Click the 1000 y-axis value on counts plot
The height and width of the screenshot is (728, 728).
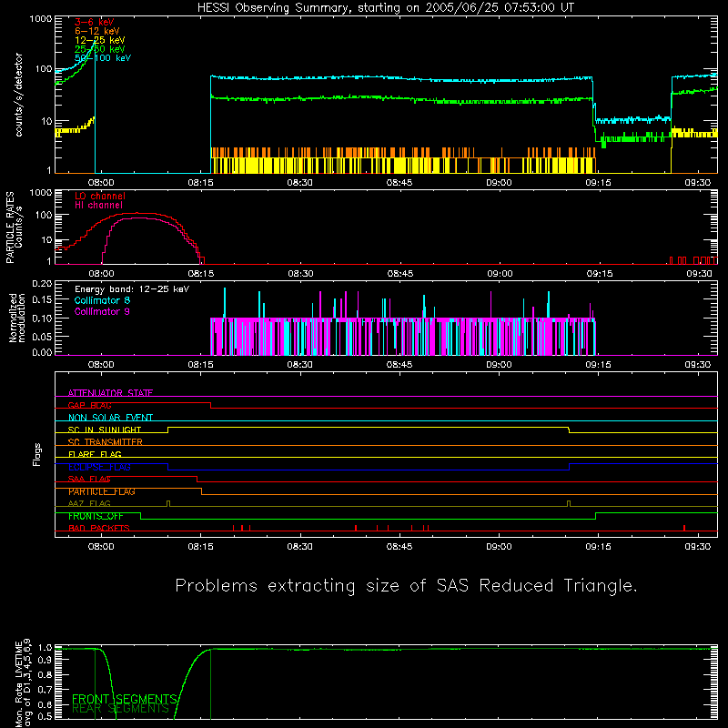[x=41, y=19]
